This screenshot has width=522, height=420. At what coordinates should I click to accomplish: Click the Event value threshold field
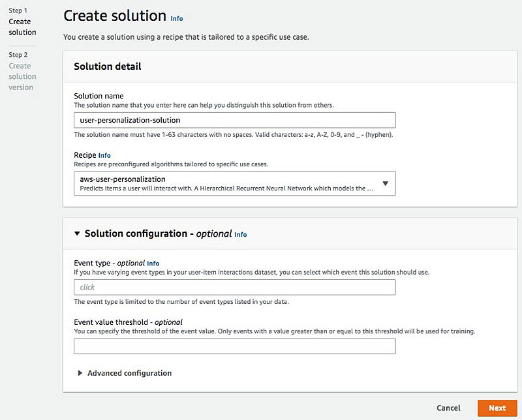(235, 346)
